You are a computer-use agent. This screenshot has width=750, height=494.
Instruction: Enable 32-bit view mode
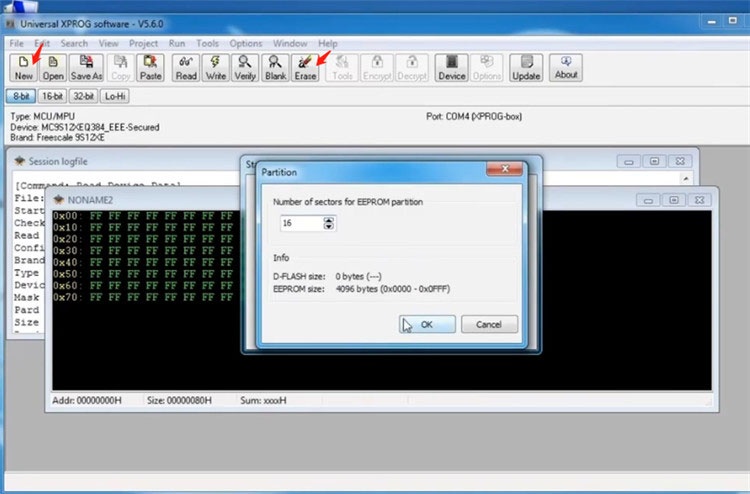coord(84,96)
